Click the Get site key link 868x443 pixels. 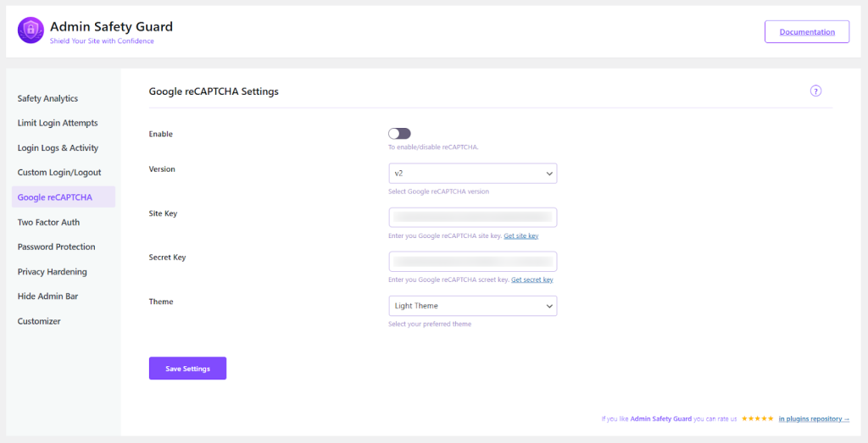520,236
